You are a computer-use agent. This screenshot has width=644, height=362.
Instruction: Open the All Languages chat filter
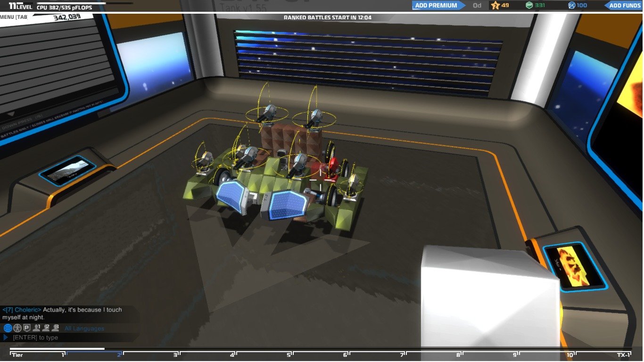coord(84,329)
